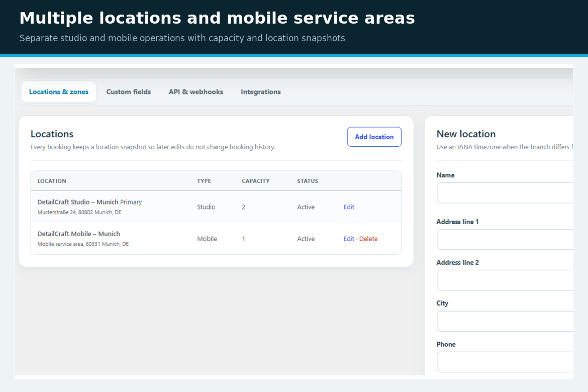
Task: Click the 'Studio' type cell
Action: [206, 207]
